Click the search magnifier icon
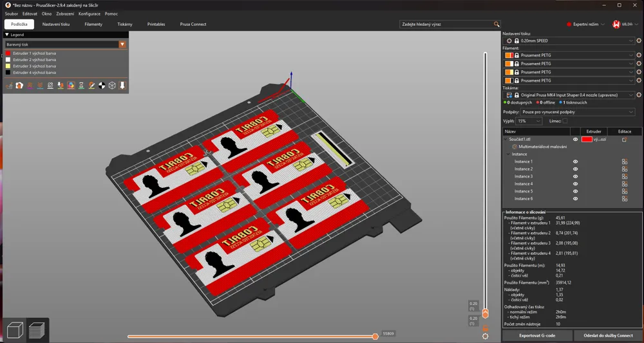644x343 pixels. pyautogui.click(x=497, y=24)
